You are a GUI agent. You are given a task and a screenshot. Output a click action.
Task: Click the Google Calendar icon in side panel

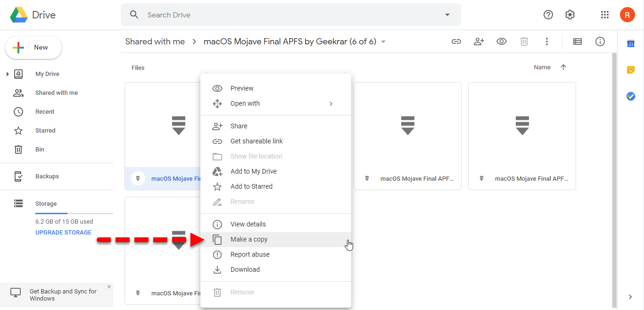click(630, 44)
